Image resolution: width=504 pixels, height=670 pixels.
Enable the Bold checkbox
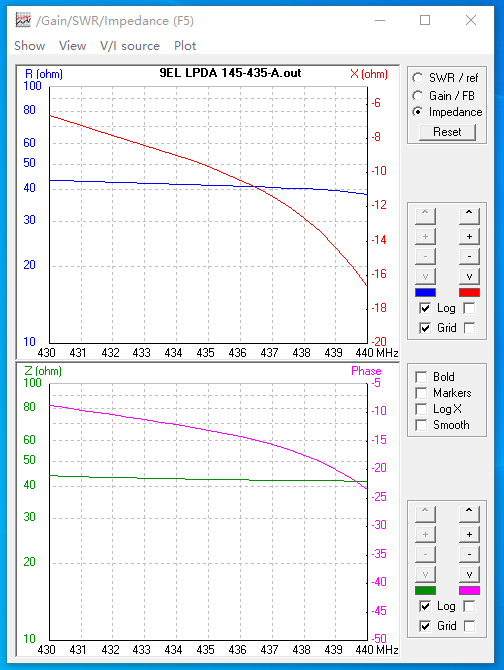point(435,377)
